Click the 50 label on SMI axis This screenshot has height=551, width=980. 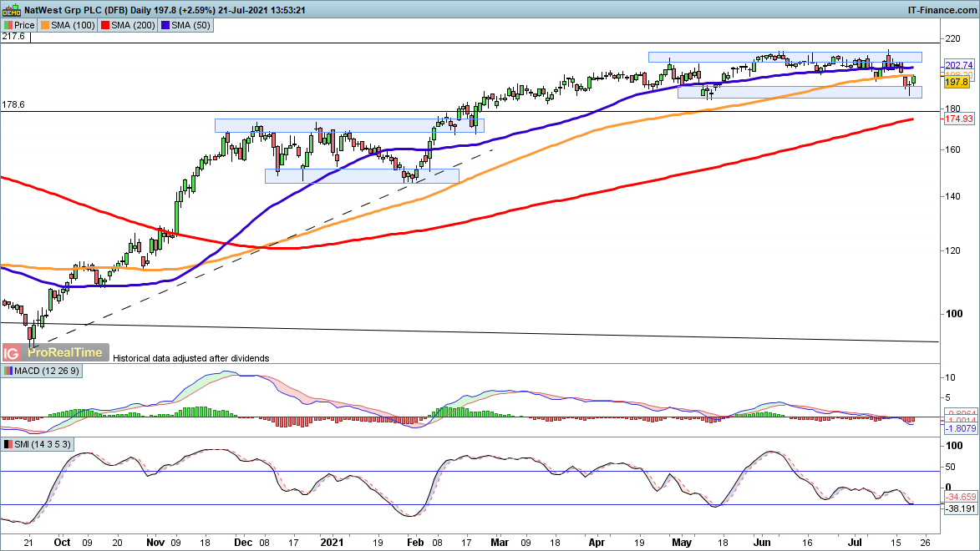(x=950, y=467)
